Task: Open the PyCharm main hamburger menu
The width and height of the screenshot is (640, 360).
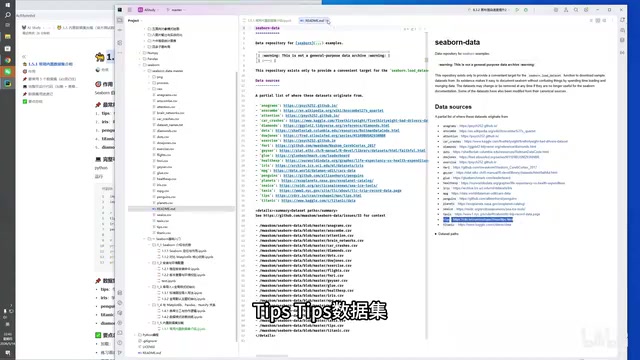Action: click(x=130, y=10)
